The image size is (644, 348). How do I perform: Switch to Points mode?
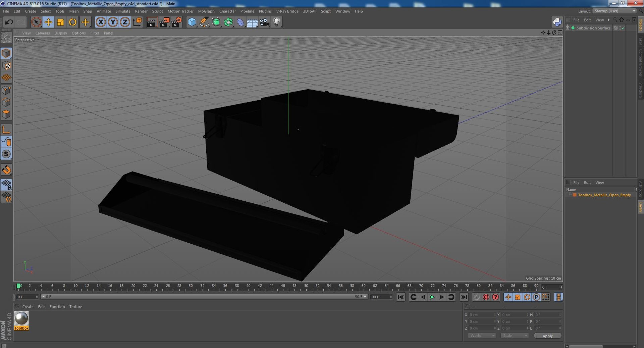coord(6,90)
